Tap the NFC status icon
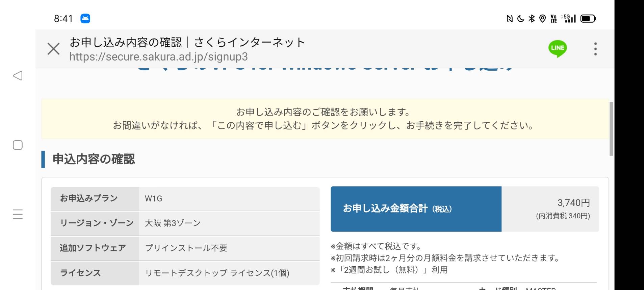 510,19
